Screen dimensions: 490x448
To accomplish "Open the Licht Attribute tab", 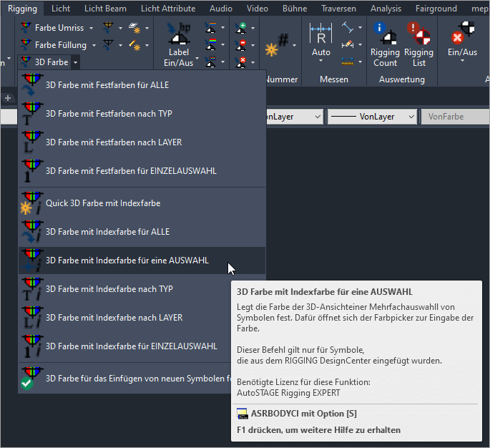I will tap(168, 9).
